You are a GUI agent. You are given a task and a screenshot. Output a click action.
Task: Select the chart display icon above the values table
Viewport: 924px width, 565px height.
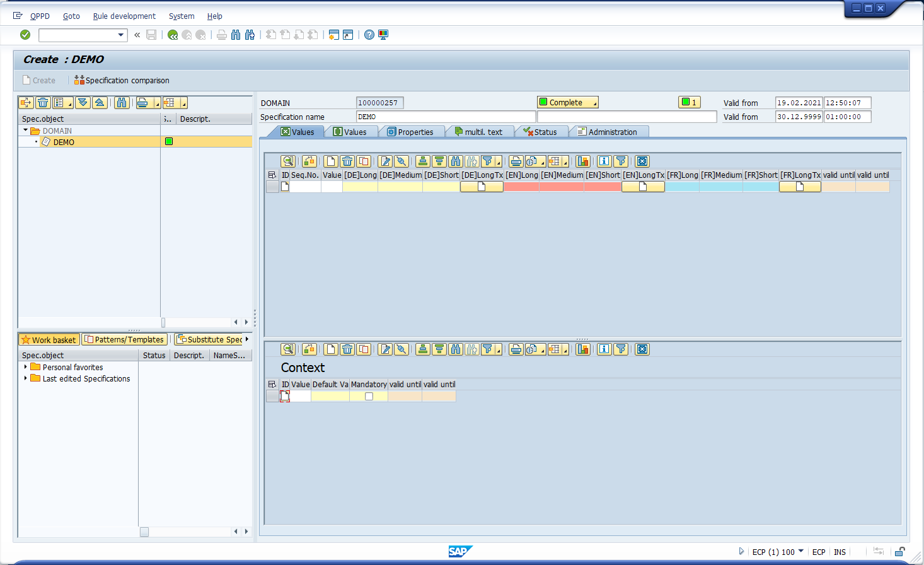point(582,161)
